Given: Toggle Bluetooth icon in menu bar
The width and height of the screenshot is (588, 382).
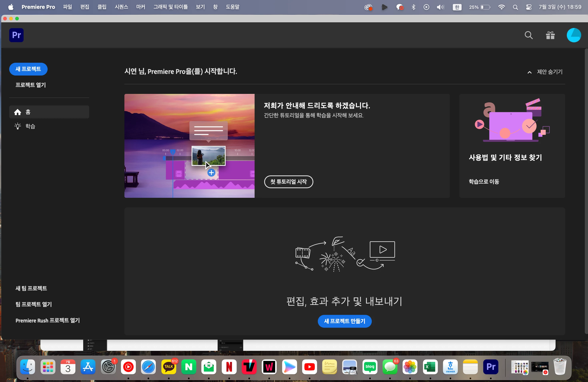Looking at the screenshot, I should tap(413, 7).
